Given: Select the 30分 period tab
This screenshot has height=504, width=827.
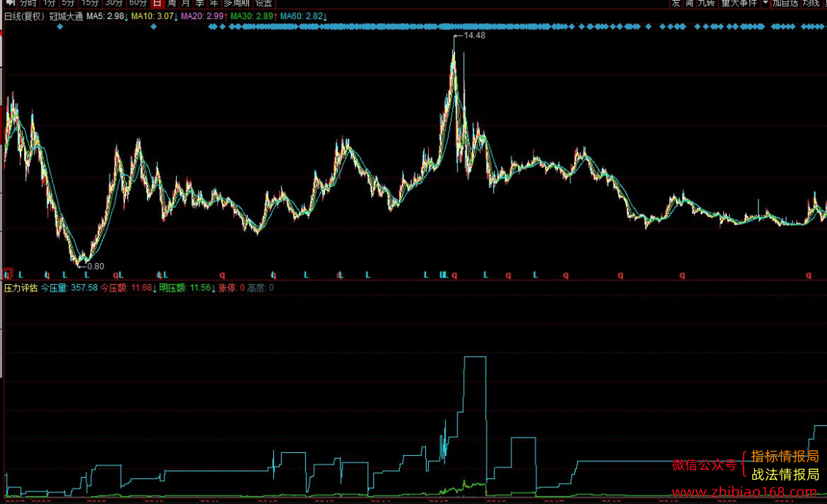Looking at the screenshot, I should pos(114,3).
